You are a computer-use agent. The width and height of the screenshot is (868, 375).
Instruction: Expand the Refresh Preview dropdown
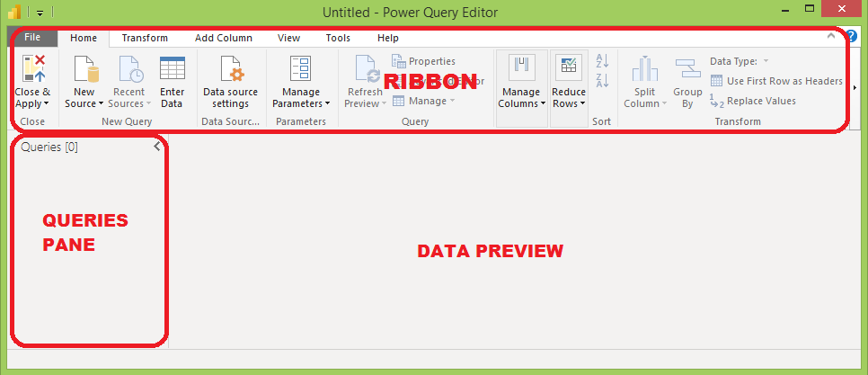385,103
